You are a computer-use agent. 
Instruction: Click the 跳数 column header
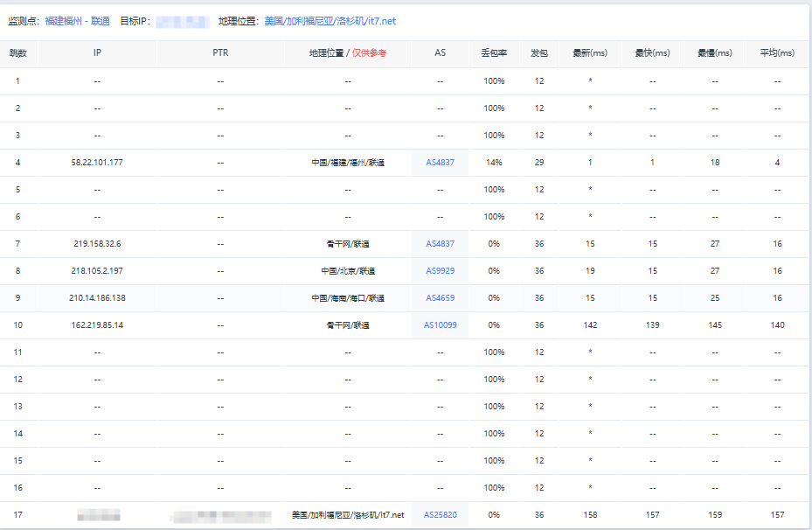pyautogui.click(x=18, y=53)
